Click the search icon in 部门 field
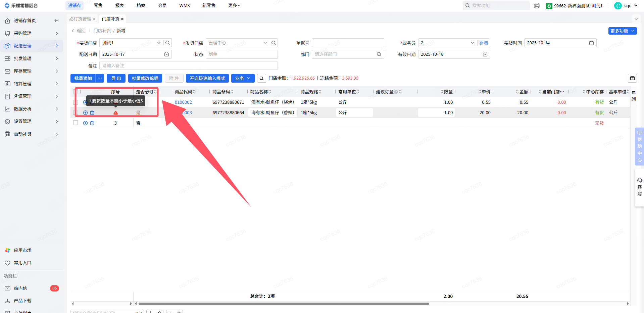Viewport: 644px width, 313px height. click(x=379, y=54)
